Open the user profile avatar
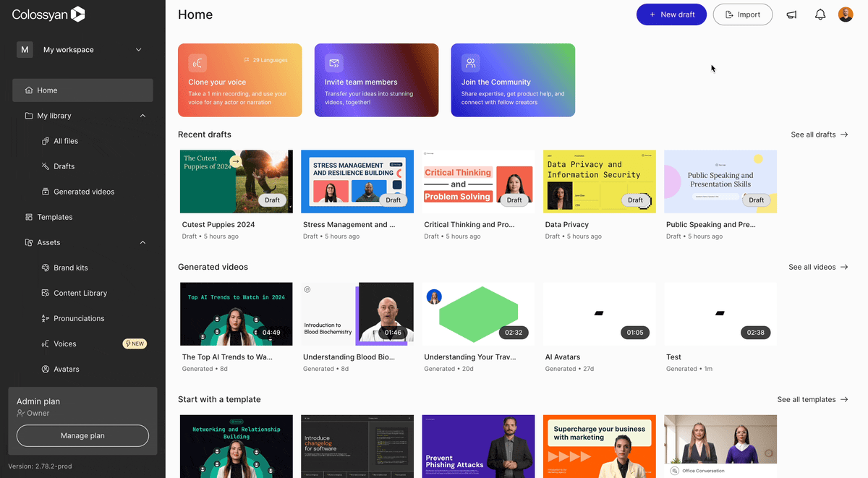 [846, 14]
